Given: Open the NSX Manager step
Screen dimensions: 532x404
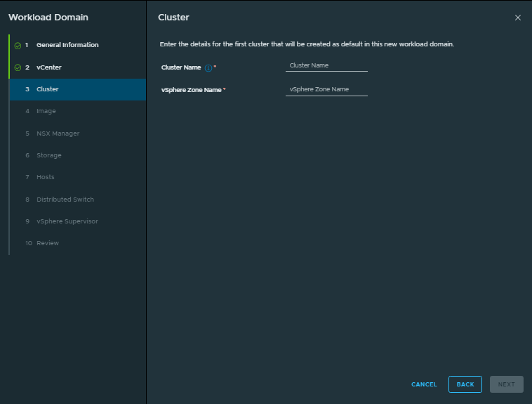Looking at the screenshot, I should click(58, 133).
